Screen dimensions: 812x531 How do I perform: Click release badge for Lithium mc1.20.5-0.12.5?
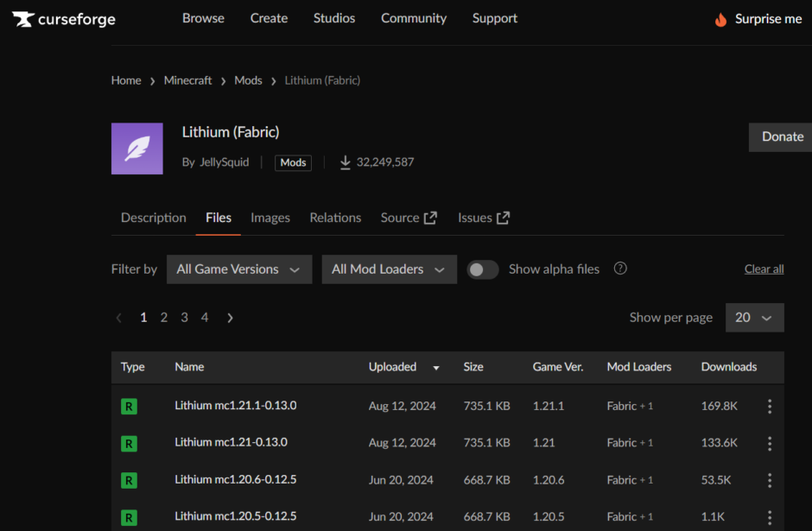[129, 517]
